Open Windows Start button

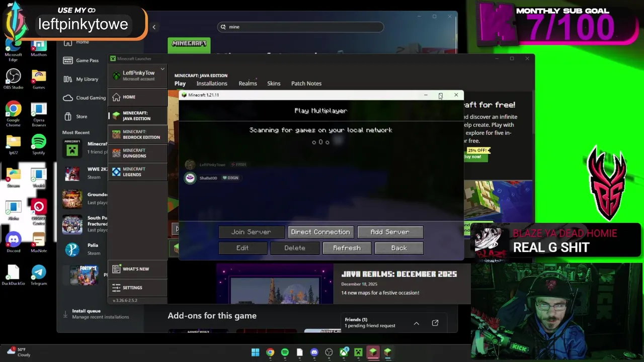[256, 352]
